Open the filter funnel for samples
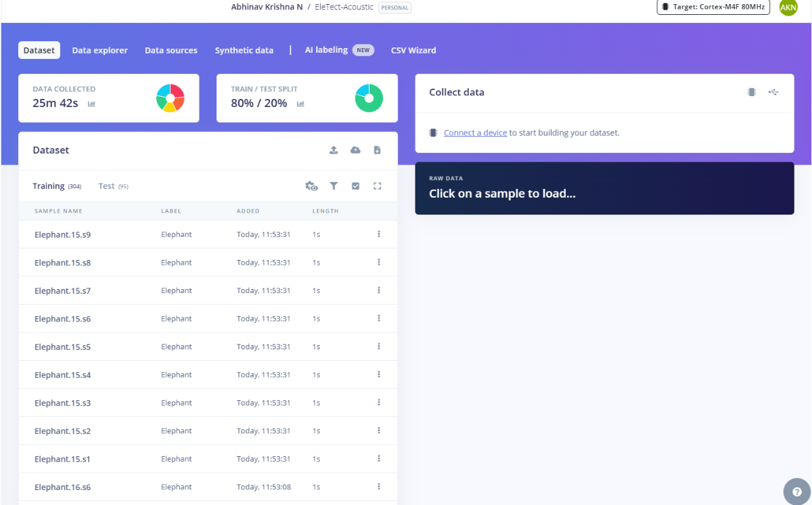812x505 pixels. click(x=334, y=186)
